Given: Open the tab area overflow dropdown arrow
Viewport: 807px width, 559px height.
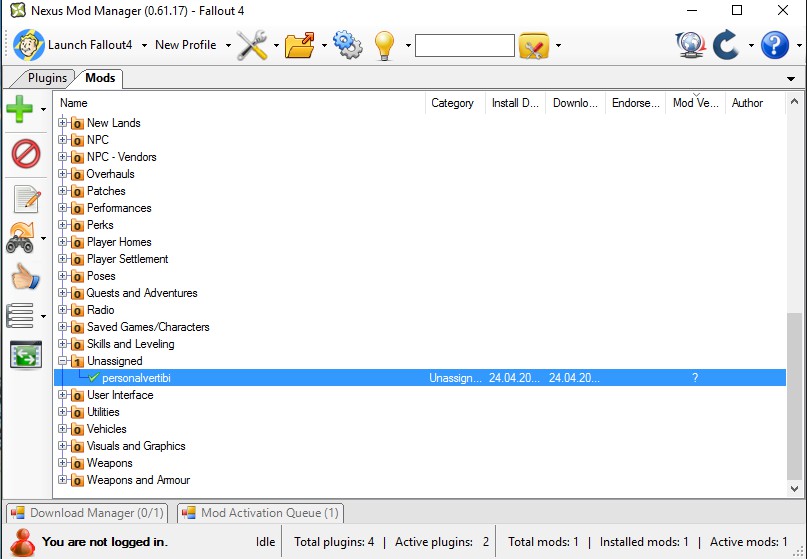Looking at the screenshot, I should pos(791,79).
